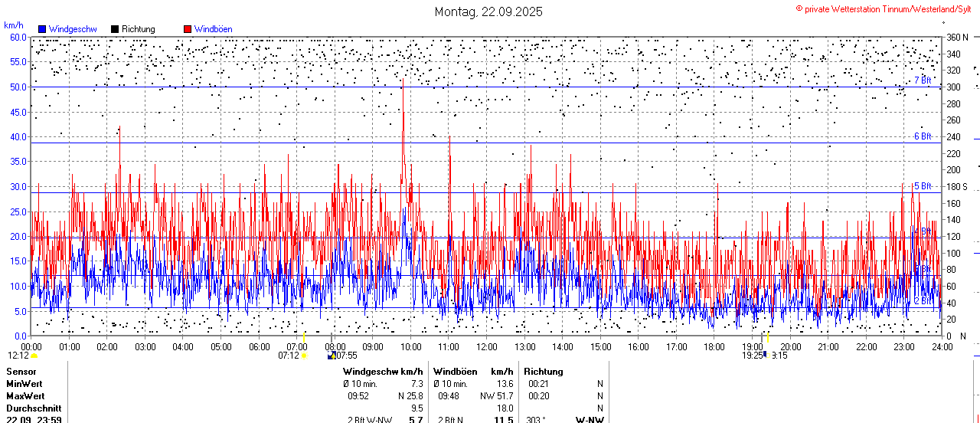The width and height of the screenshot is (980, 423).
Task: Click the current wind speed 5.7
Action: point(416,419)
